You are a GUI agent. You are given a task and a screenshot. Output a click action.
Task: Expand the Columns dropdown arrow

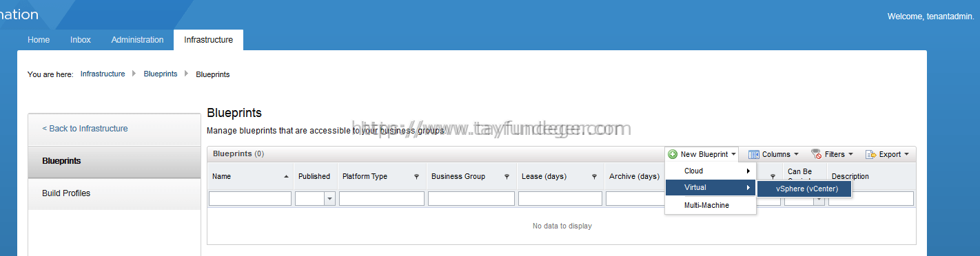point(796,154)
